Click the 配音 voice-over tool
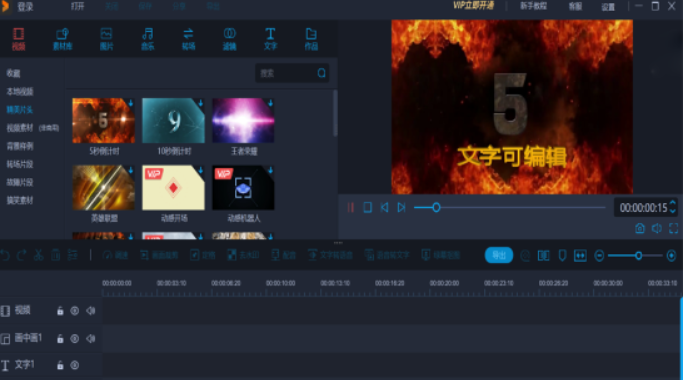684x380 pixels. [x=284, y=255]
